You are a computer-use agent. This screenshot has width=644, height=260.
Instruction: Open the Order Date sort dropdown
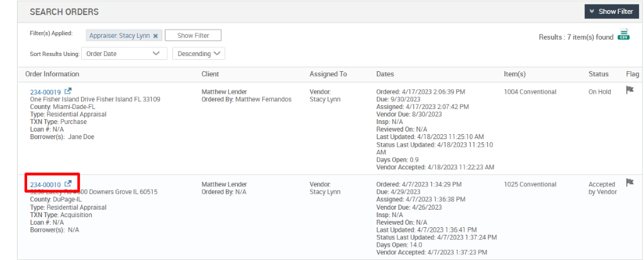tap(125, 54)
